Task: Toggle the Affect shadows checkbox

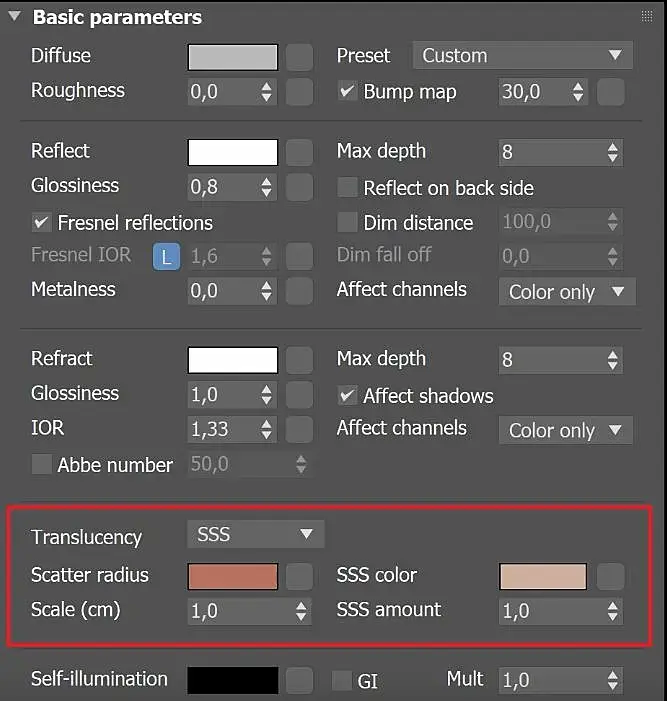Action: [x=347, y=395]
